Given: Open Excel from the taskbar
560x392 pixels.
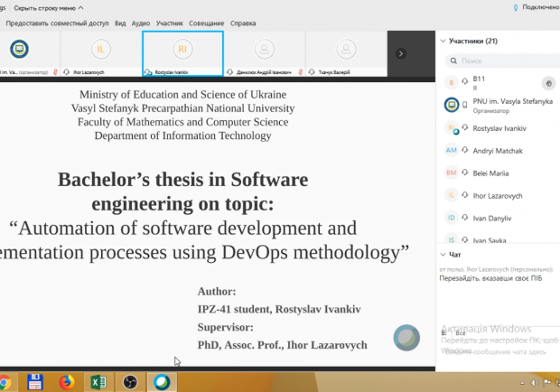Looking at the screenshot, I should [98, 381].
